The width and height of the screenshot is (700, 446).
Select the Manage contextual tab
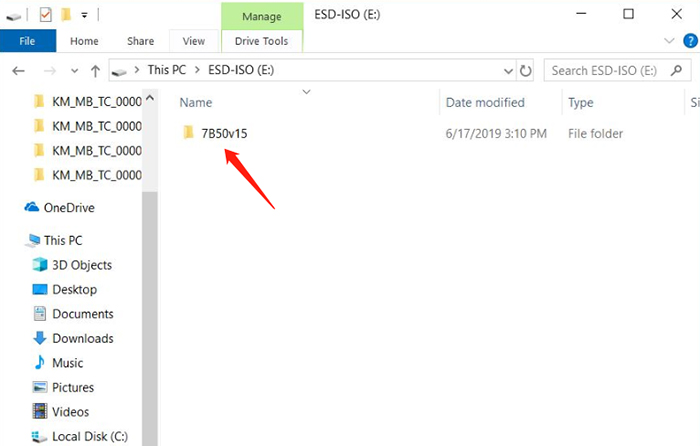pyautogui.click(x=262, y=16)
